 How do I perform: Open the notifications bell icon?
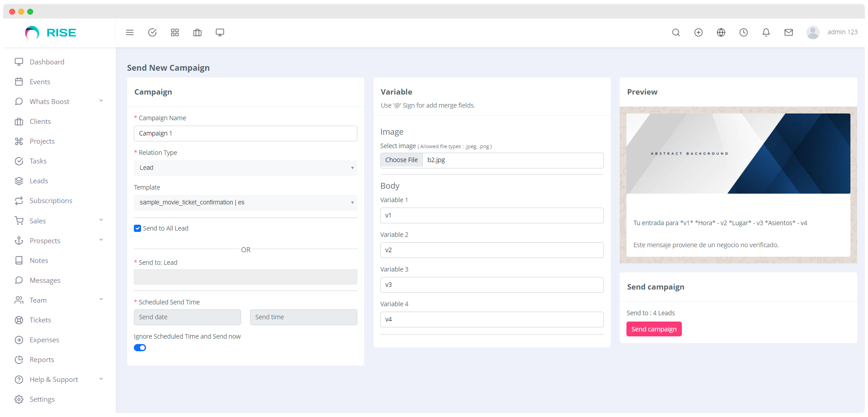pyautogui.click(x=766, y=32)
